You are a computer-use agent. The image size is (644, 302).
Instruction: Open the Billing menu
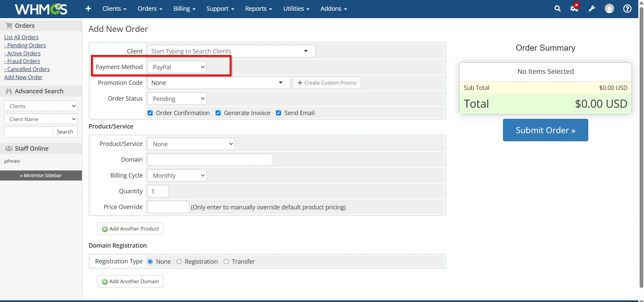tap(184, 9)
